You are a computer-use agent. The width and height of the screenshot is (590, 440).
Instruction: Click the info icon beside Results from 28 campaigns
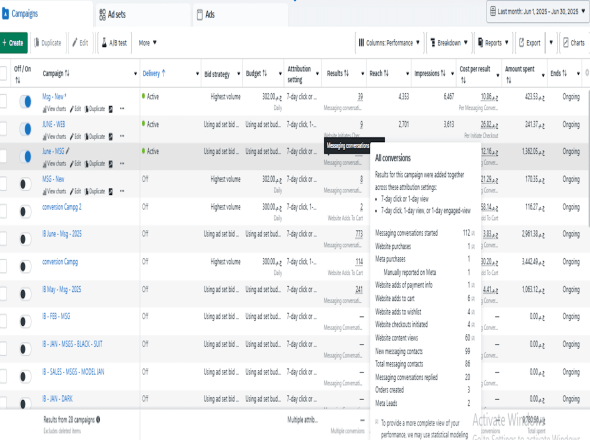click(98, 419)
